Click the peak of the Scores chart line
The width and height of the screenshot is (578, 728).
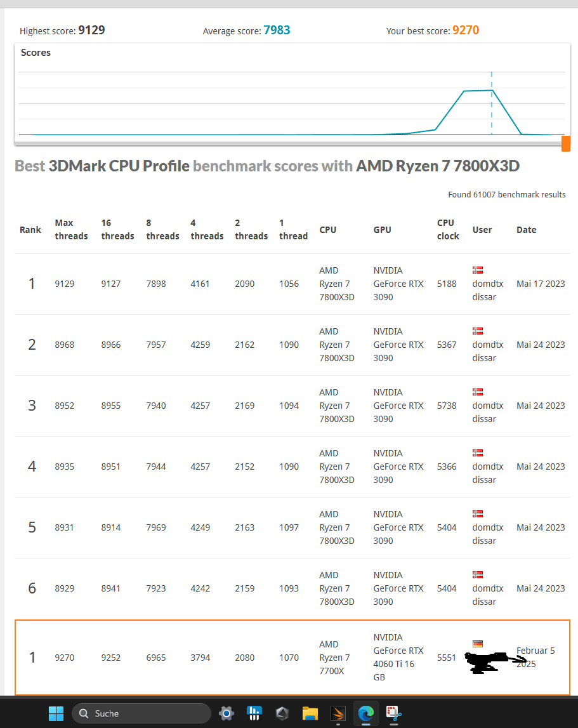pyautogui.click(x=491, y=90)
